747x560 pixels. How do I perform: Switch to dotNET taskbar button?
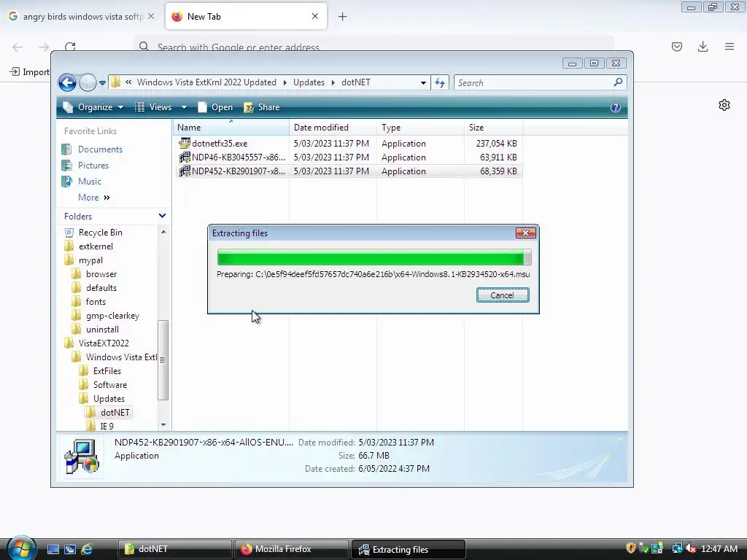point(175,549)
